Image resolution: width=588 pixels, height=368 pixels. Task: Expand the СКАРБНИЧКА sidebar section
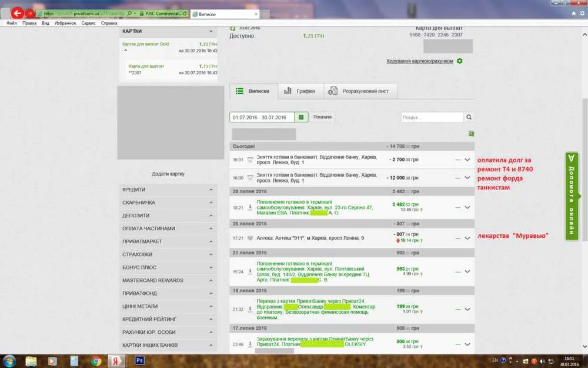[x=168, y=203]
